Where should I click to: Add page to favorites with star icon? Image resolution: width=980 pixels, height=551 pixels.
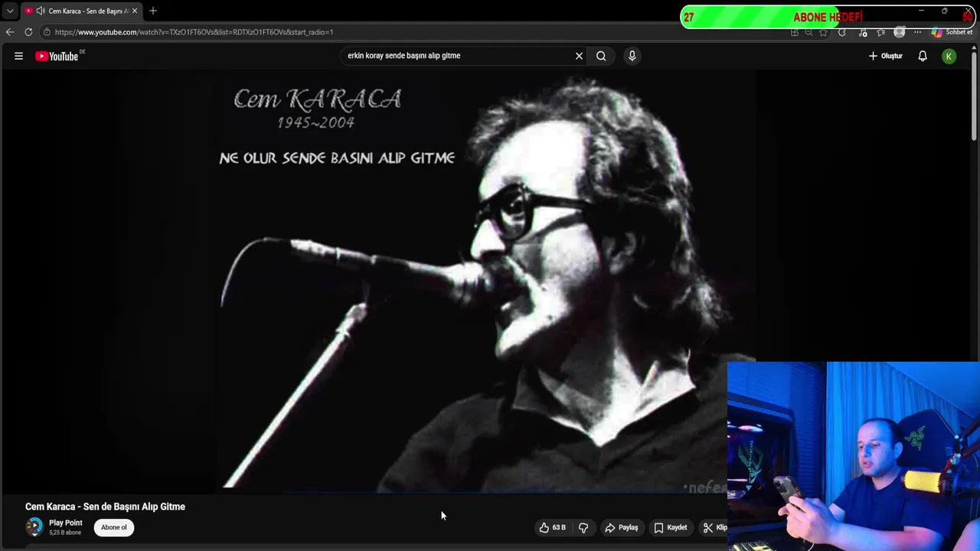pos(823,32)
